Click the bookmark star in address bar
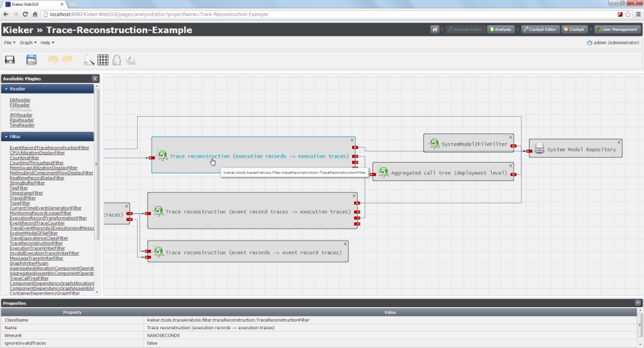644x348 pixels. (x=628, y=14)
